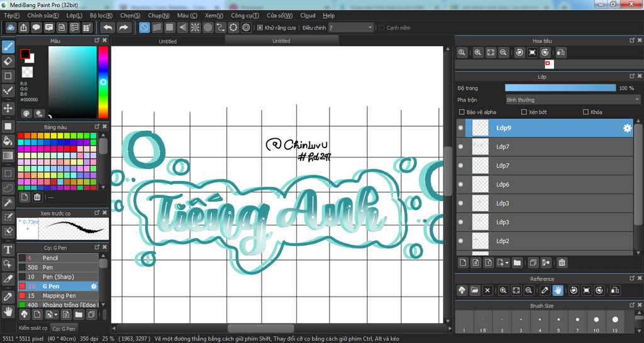Add a layer folder in Layer panel
The height and width of the screenshot is (343, 644).
[x=517, y=263]
